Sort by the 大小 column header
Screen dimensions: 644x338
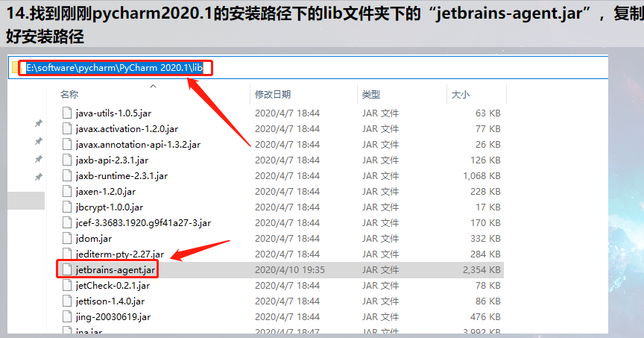coord(461,95)
